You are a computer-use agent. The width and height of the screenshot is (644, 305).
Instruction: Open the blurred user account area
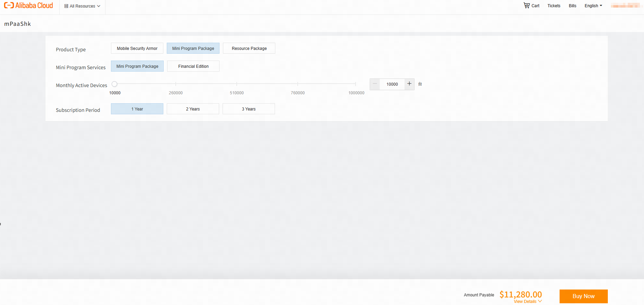pyautogui.click(x=625, y=6)
